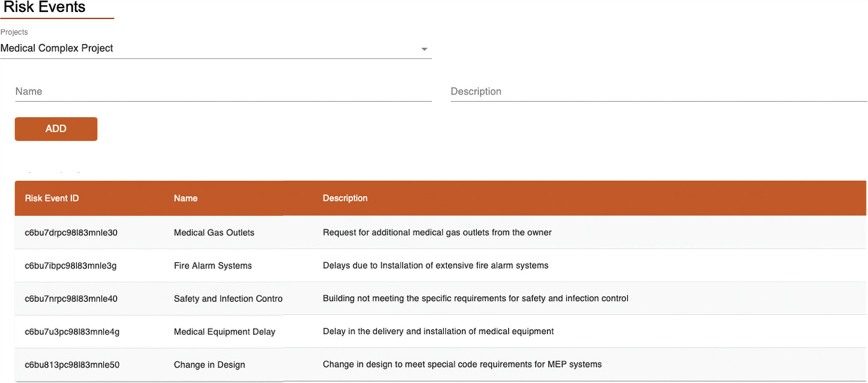Click the Risk Event ID column header
The width and height of the screenshot is (868, 383).
[x=52, y=198]
